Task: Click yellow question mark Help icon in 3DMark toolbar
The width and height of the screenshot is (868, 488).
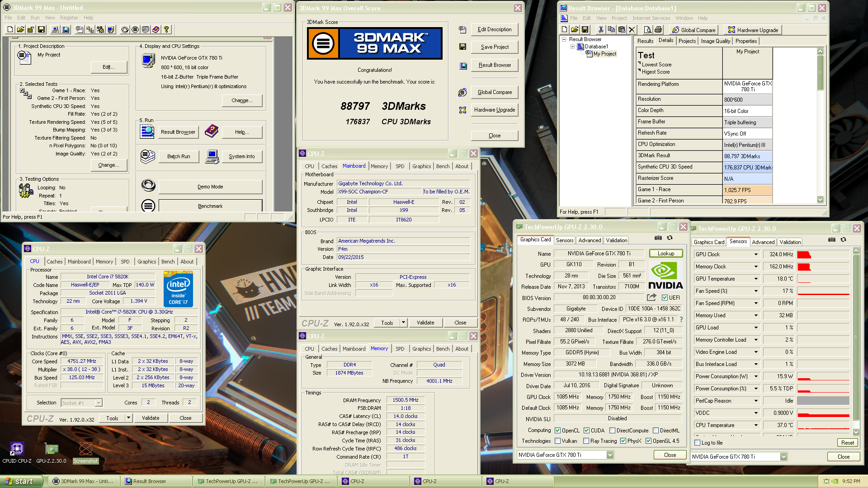Action: coord(166,29)
